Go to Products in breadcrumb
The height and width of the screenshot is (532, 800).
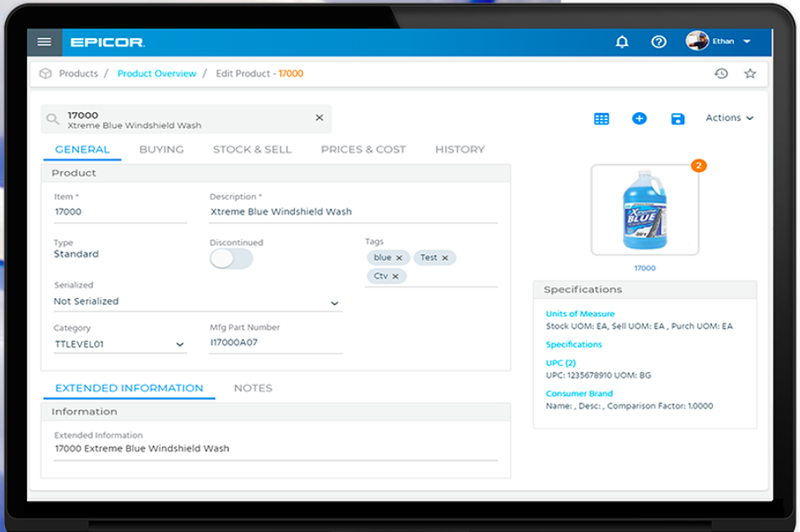coord(78,73)
